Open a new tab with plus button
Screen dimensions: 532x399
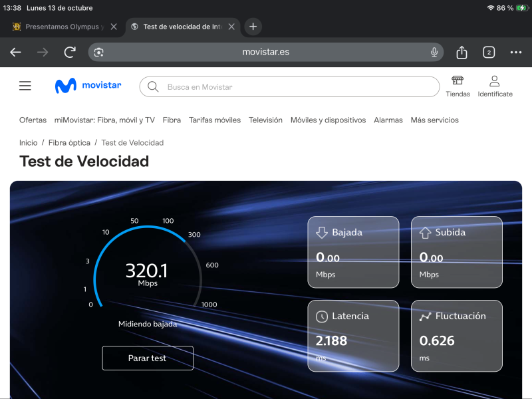click(x=253, y=27)
